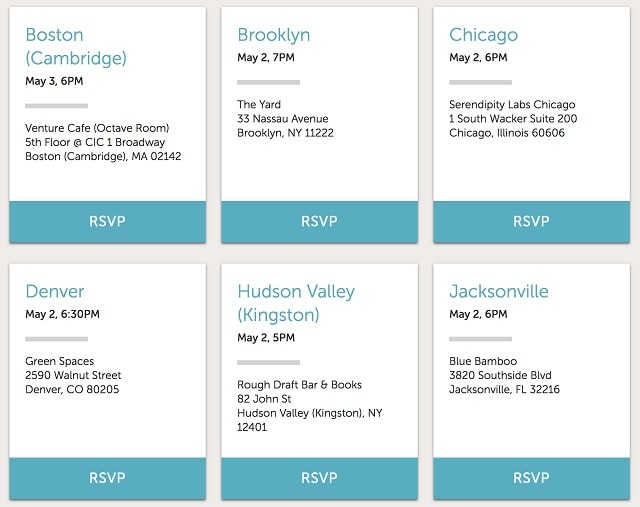RSVP to the Jacksonville event
This screenshot has width=640, height=507.
pos(531,478)
